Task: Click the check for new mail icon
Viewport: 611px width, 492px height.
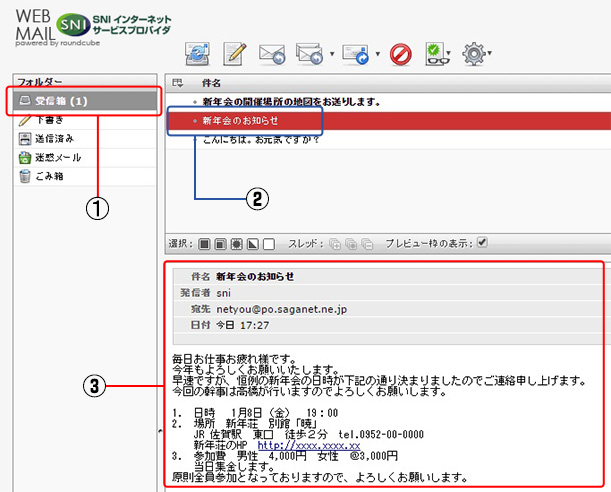Action: (x=196, y=55)
